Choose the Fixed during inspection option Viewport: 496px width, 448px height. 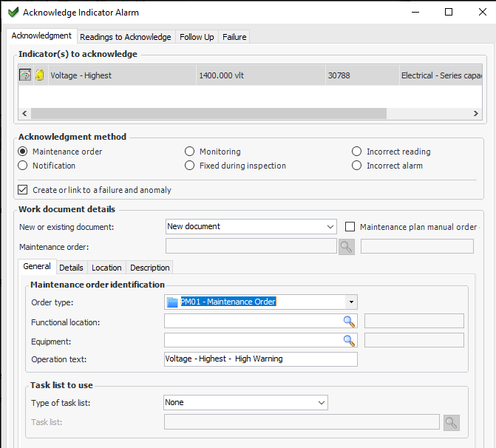[190, 166]
